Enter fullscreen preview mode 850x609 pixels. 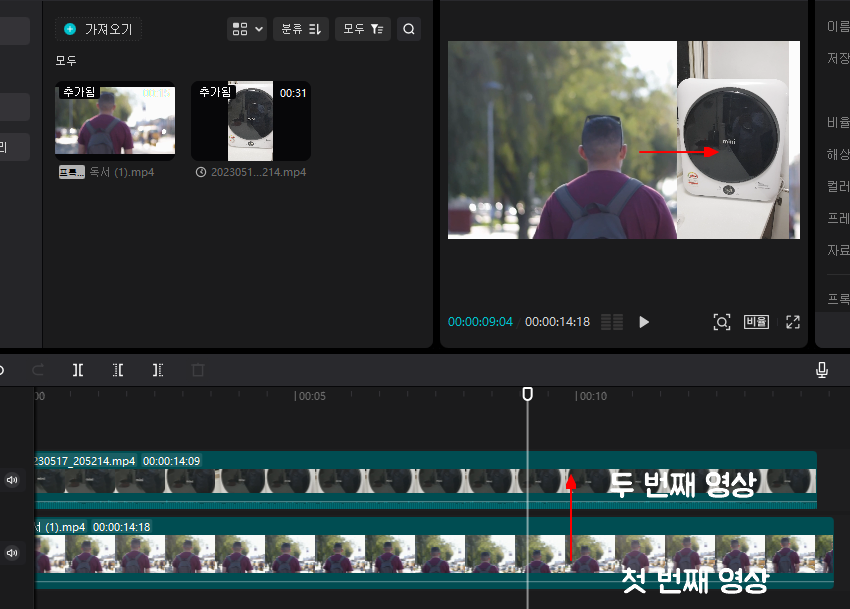point(793,322)
